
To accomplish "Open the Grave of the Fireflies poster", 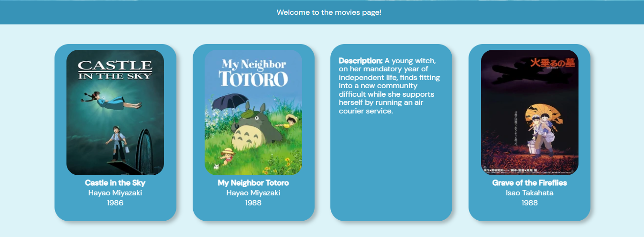I will click(x=529, y=113).
